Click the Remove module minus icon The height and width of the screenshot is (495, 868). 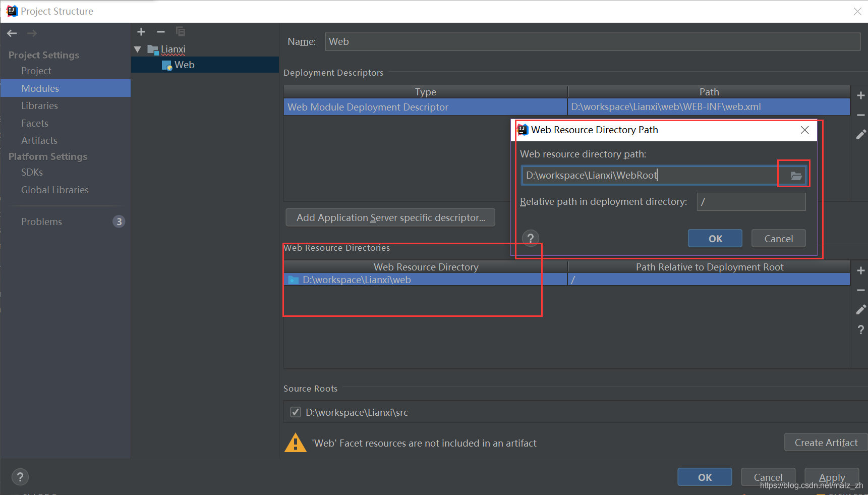(x=161, y=32)
